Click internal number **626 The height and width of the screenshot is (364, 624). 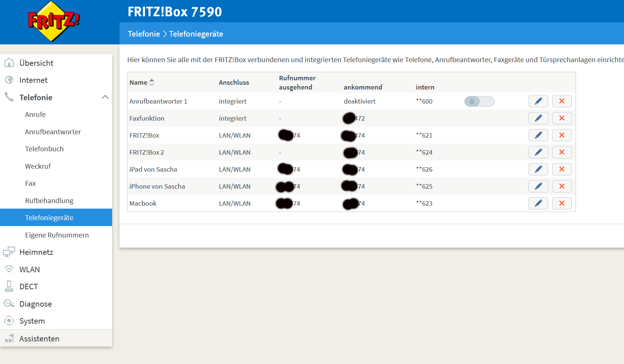point(424,169)
